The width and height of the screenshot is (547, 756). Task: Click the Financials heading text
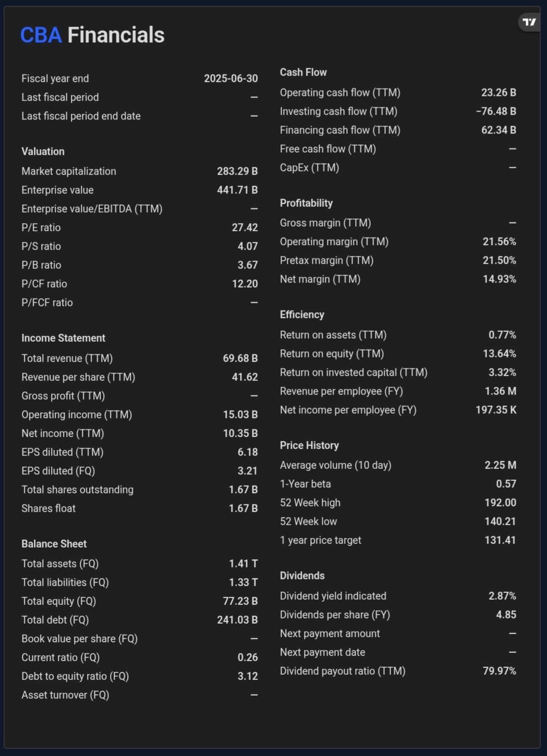point(116,35)
